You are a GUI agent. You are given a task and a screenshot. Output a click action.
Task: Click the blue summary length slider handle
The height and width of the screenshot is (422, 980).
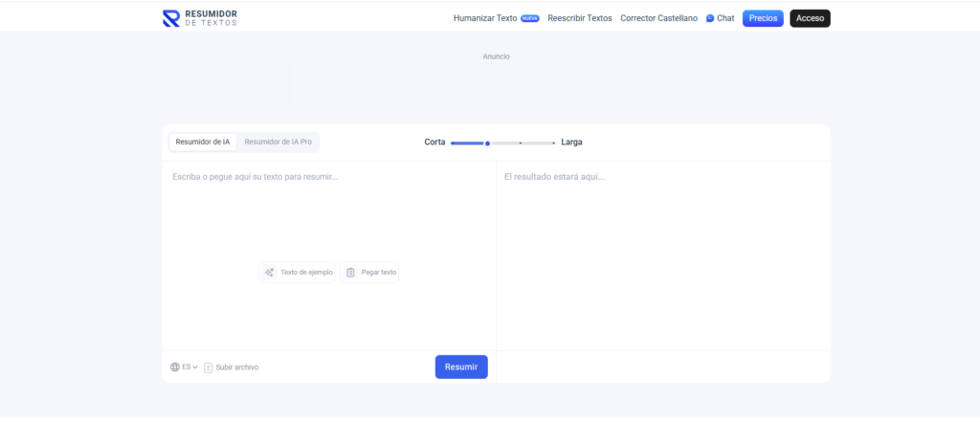[x=487, y=143]
